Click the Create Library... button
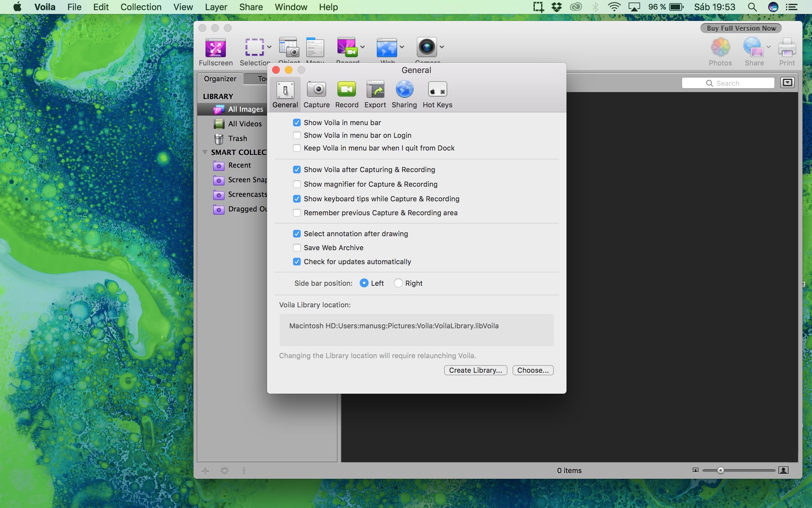Image resolution: width=812 pixels, height=508 pixels. click(x=475, y=370)
